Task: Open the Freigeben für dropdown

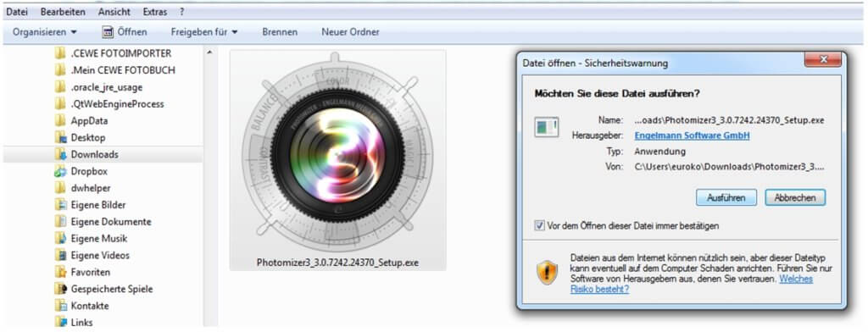Action: (x=203, y=32)
